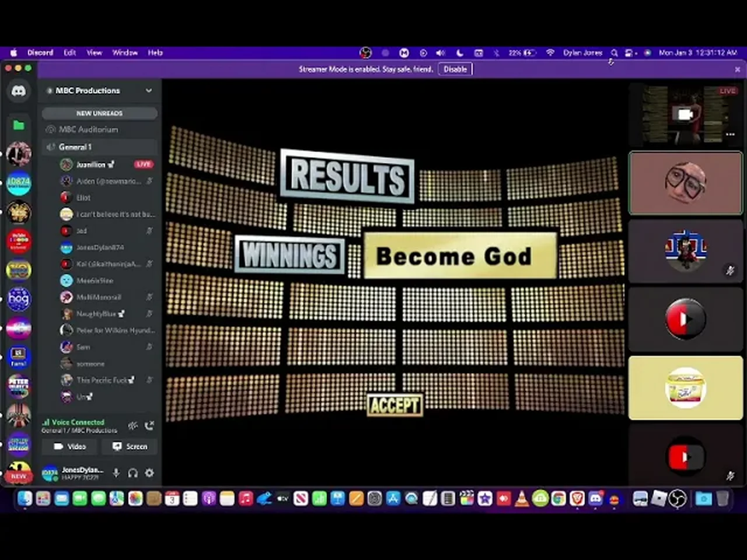Select the LIVE stream preview tile
The image size is (747, 560).
tap(686, 115)
